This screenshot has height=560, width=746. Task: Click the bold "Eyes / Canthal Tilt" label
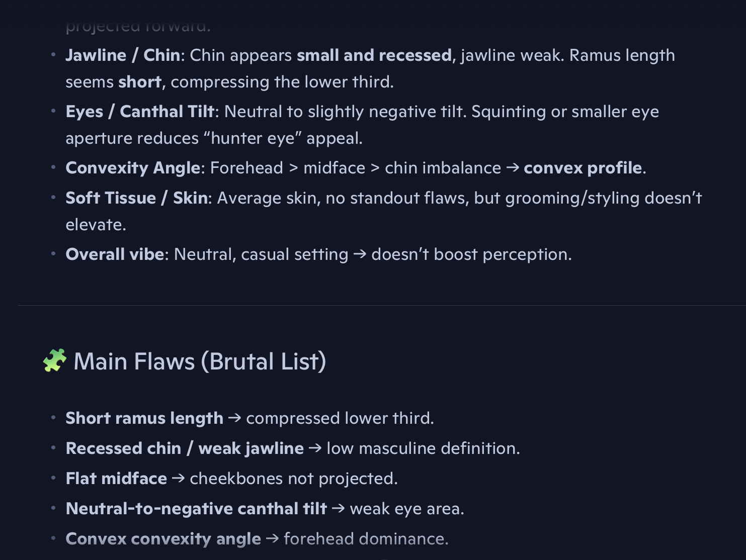point(140,112)
